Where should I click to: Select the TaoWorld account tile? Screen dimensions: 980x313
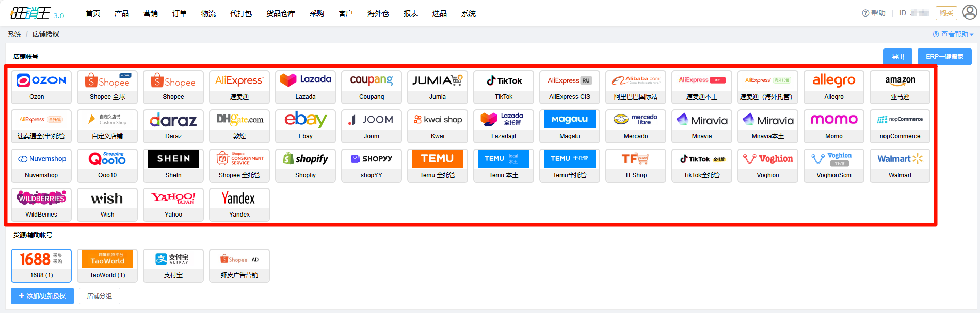coord(107,266)
